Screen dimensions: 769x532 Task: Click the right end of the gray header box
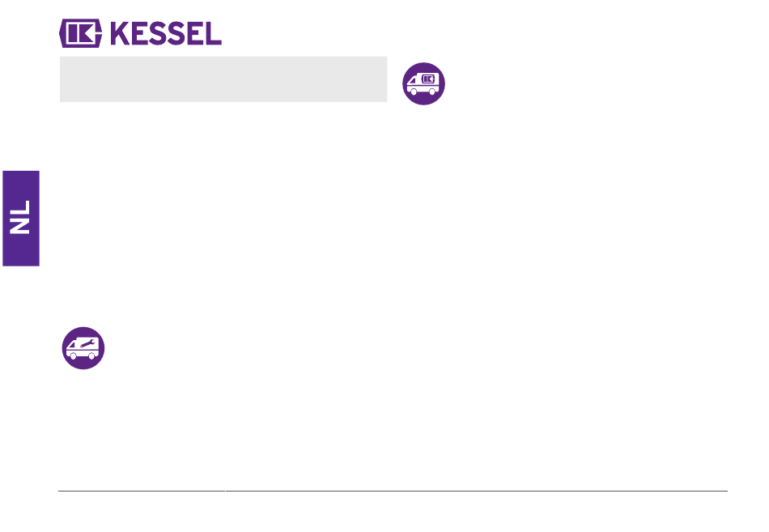pos(383,79)
